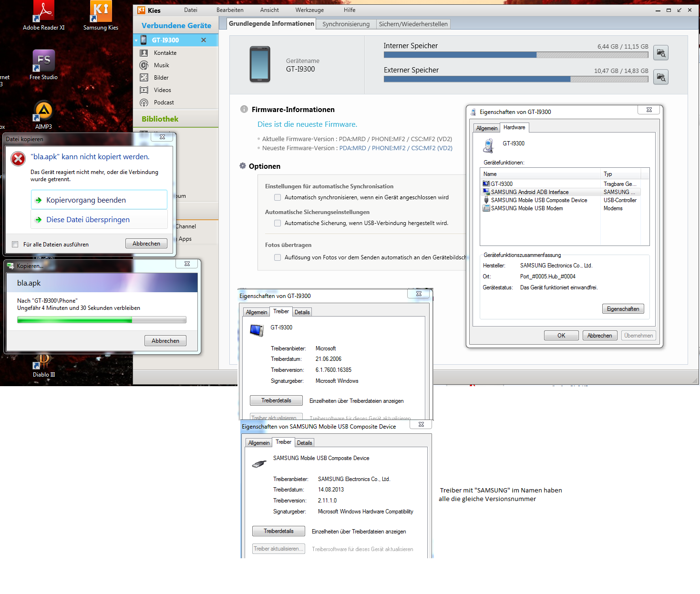Click the newest firmware version link
The height and width of the screenshot is (594, 700).
coord(396,148)
